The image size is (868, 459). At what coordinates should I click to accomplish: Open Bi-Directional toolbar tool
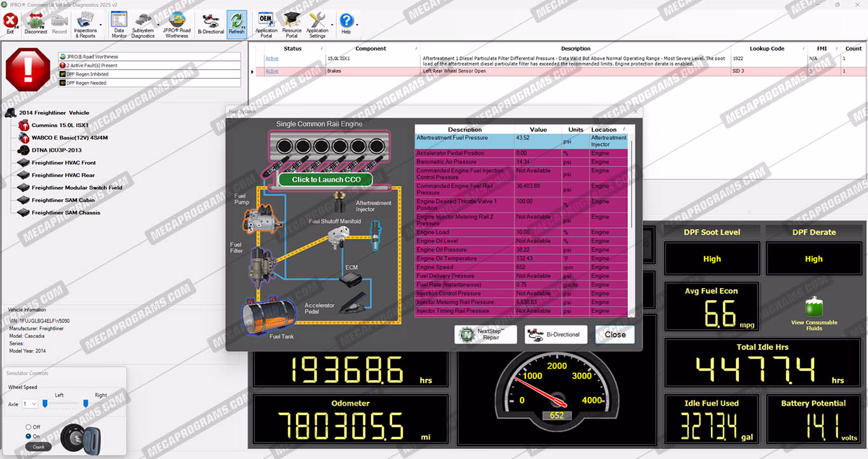211,24
